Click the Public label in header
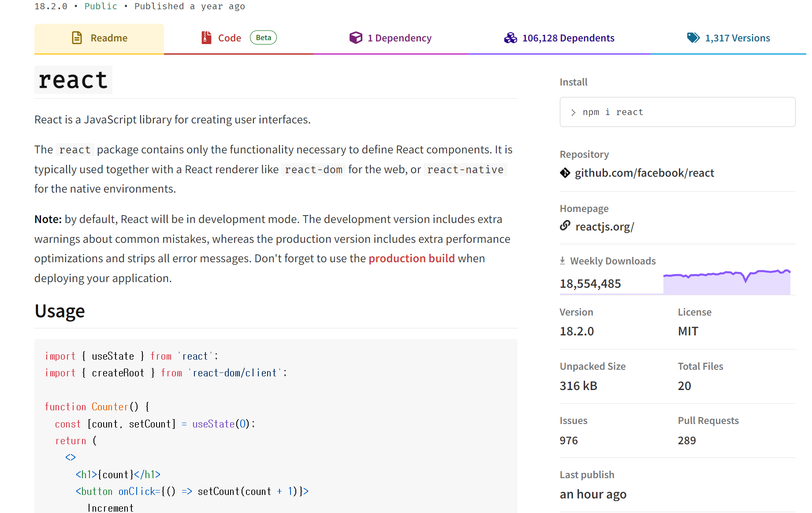The image size is (812, 513). tap(101, 6)
